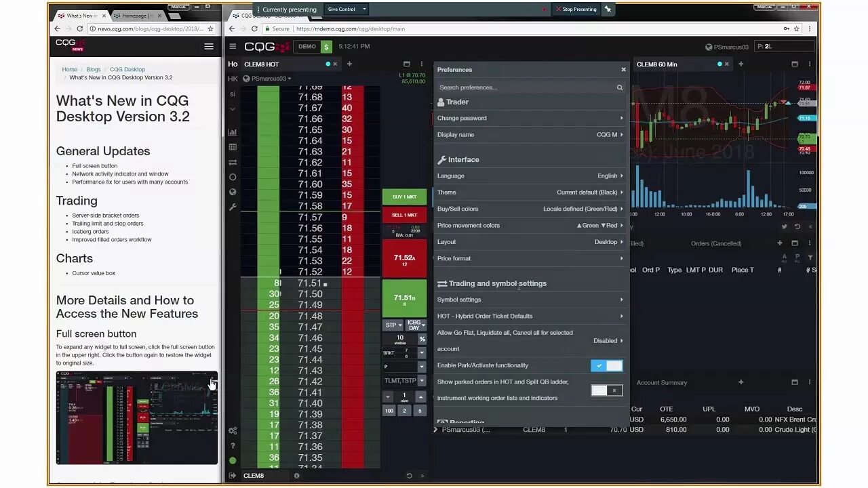Click the chart refresh icon under chart
868x488 pixels.
pos(797,227)
